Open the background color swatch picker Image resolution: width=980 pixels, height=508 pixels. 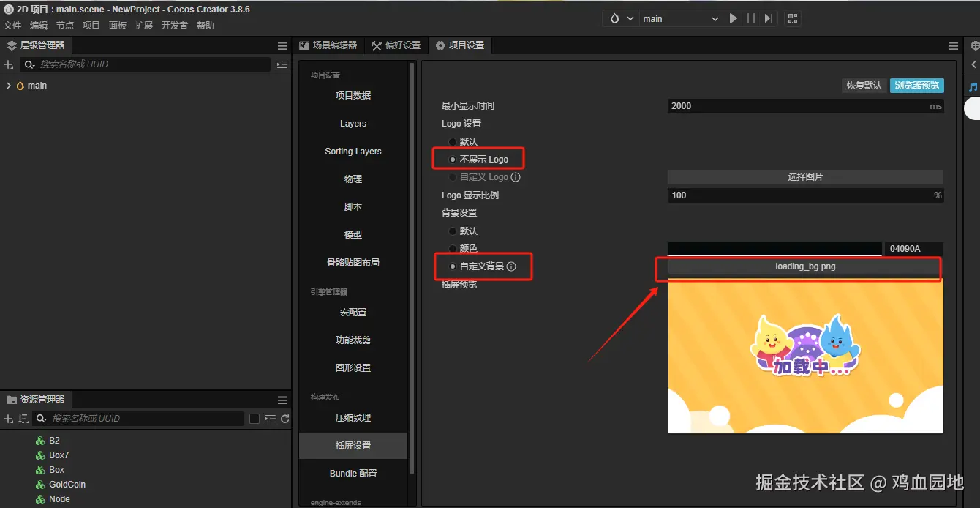coord(774,249)
